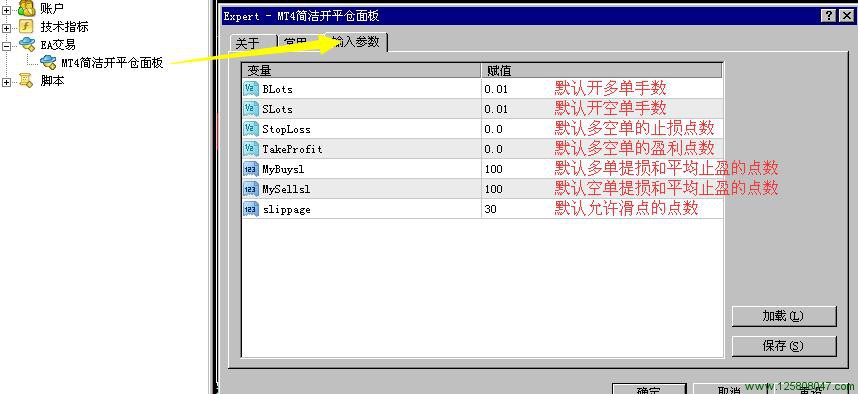858x394 pixels.
Task: Click the dialog help question-mark button
Action: pos(828,16)
